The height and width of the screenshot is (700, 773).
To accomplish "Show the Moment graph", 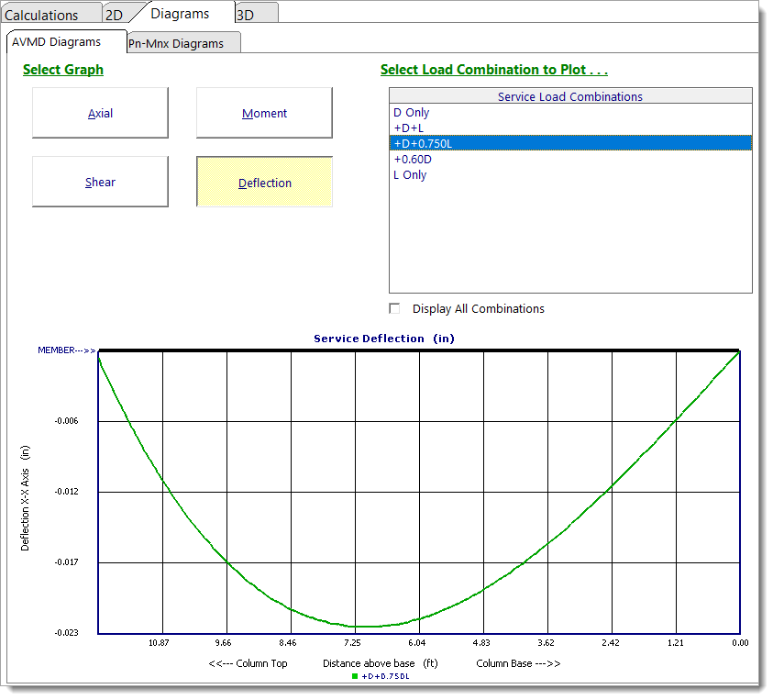I will coord(264,113).
